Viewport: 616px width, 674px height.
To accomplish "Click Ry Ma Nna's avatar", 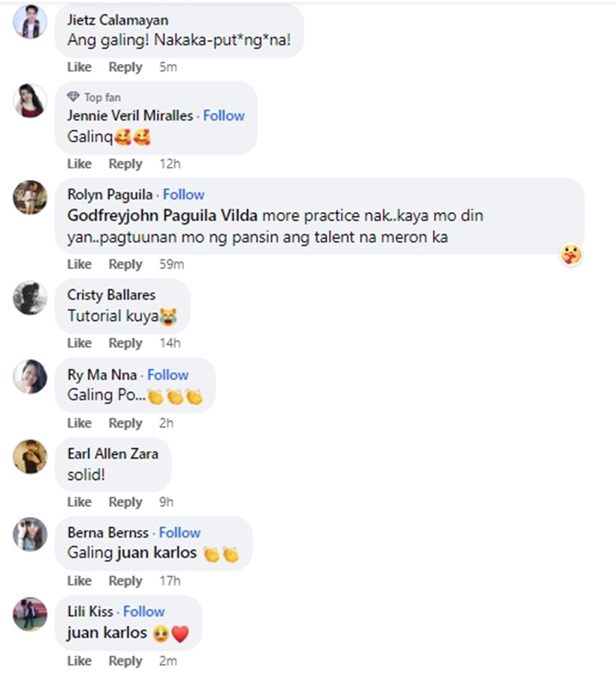I will [30, 376].
